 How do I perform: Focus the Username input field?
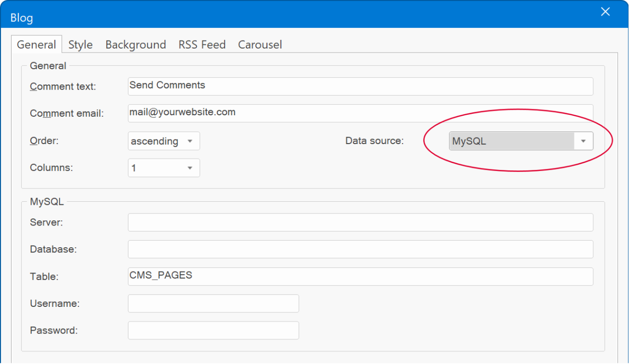[213, 303]
